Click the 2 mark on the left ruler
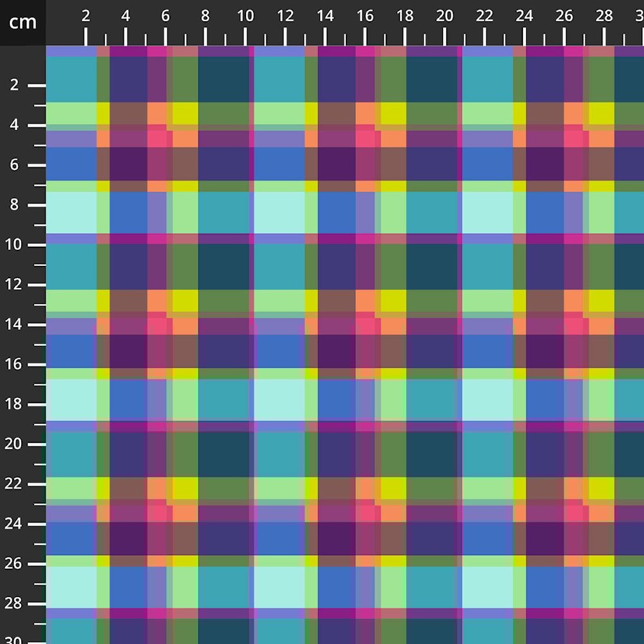Screen dimensions: 644x644 point(15,85)
